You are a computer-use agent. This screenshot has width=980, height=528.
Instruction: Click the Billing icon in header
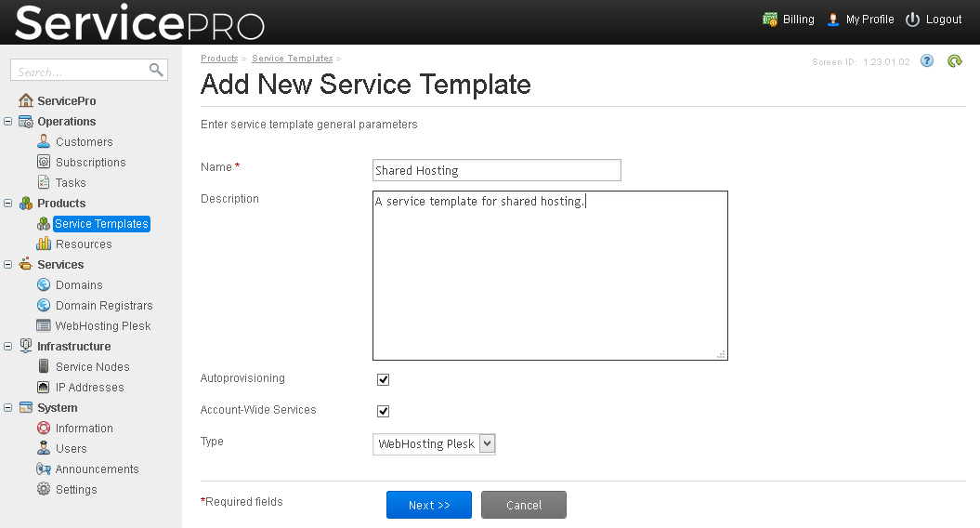pyautogui.click(x=770, y=20)
